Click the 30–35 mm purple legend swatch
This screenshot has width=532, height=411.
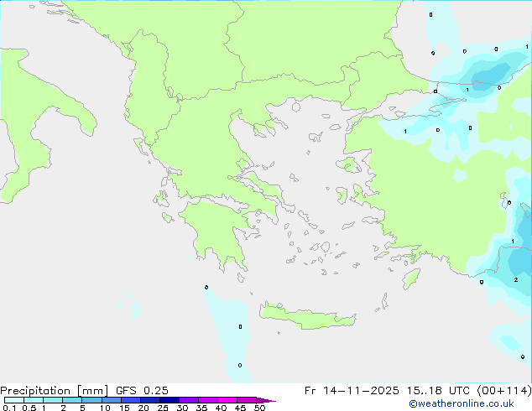coord(188,400)
